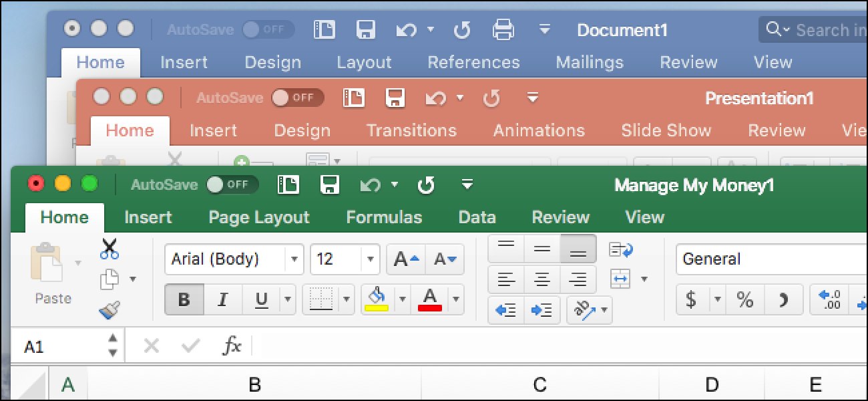Click the Borders icon

coord(321,299)
